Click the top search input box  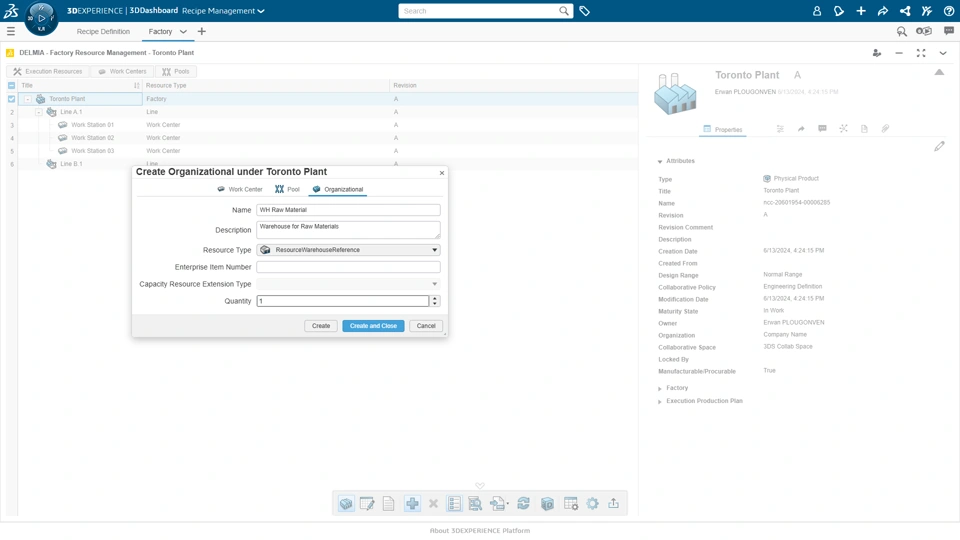[x=478, y=11]
